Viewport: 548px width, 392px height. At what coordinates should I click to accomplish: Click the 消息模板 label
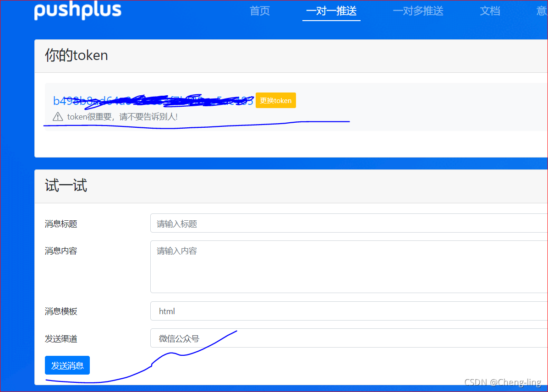61,311
